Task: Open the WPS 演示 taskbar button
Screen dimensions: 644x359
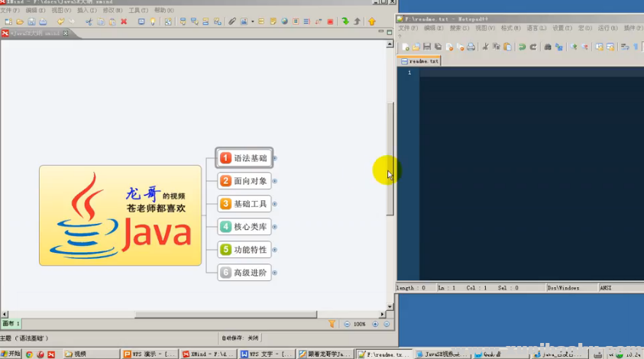Action: click(150, 354)
